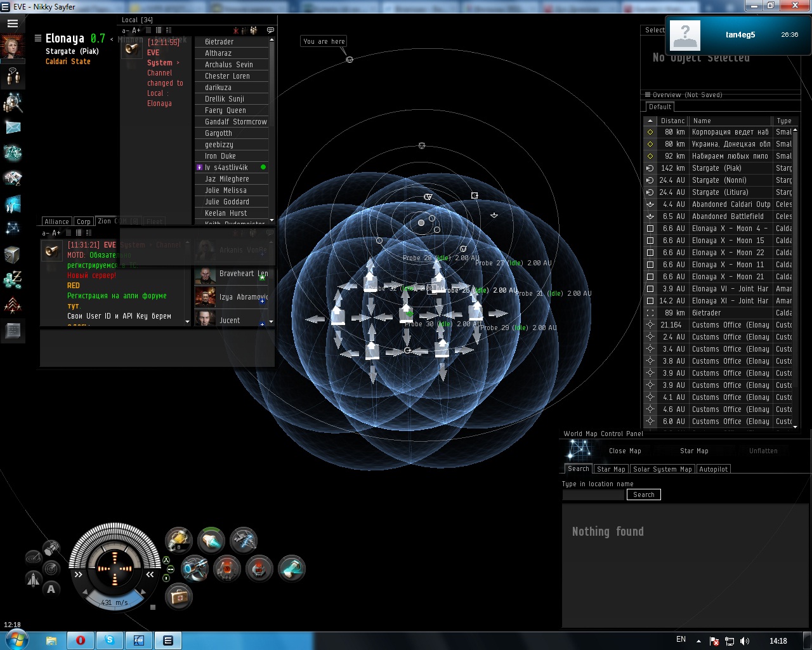Select Gandalf Stormcrow in Local list
812x650 pixels.
[x=232, y=122]
